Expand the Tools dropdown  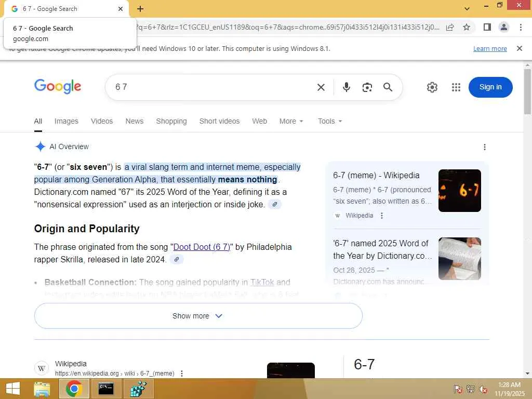(x=330, y=121)
